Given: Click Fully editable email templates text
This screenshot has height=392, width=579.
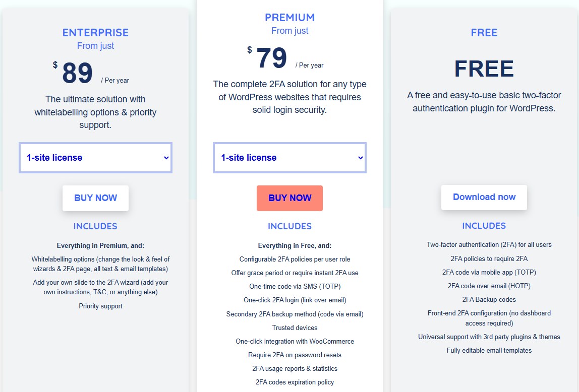Looking at the screenshot, I should [x=489, y=350].
